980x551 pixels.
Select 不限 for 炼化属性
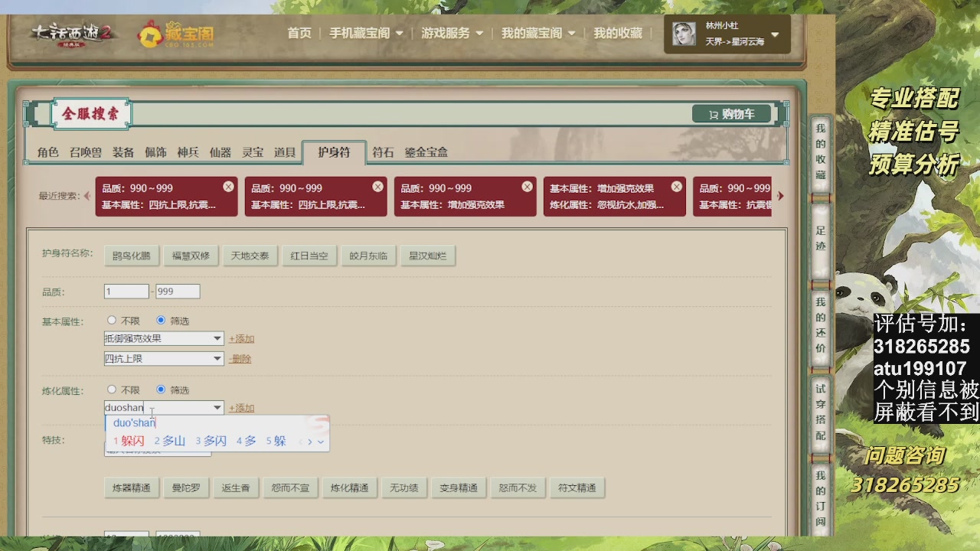pos(112,390)
